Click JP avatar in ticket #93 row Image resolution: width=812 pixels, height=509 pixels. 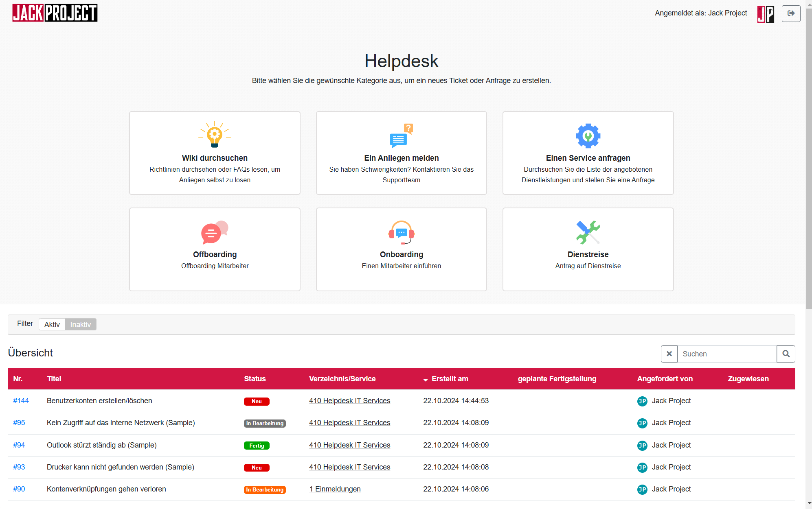click(x=642, y=467)
